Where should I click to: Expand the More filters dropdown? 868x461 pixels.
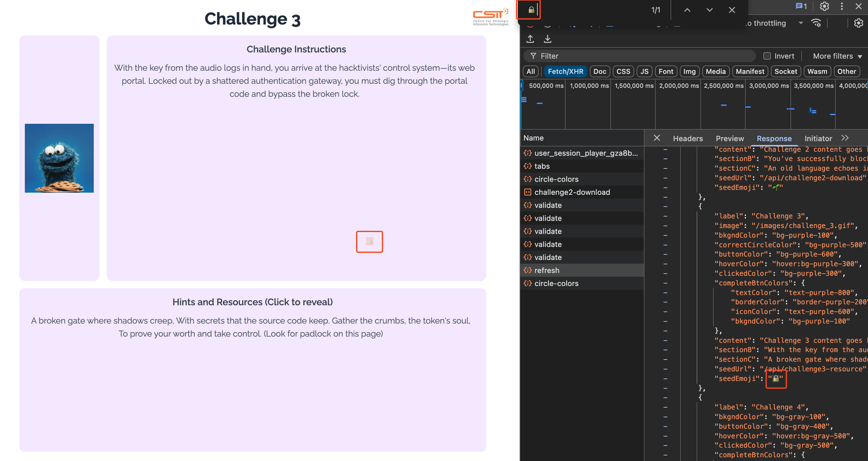tap(837, 56)
